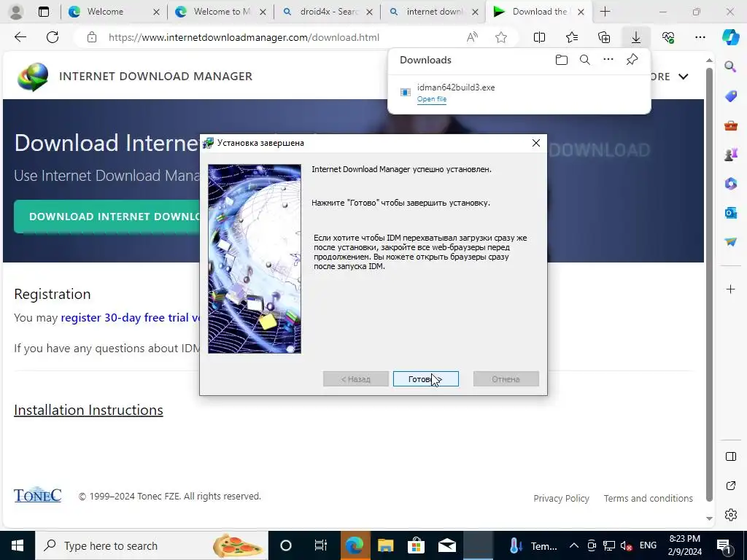Open sidebar Drop paper plane icon
This screenshot has width=747, height=560.
point(730,242)
